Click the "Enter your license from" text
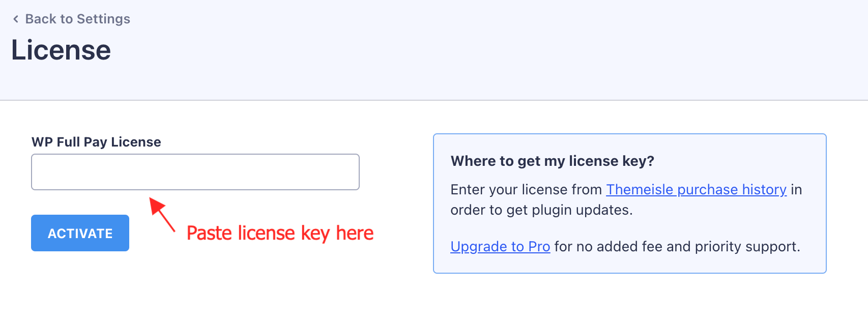868x320 pixels. click(526, 190)
